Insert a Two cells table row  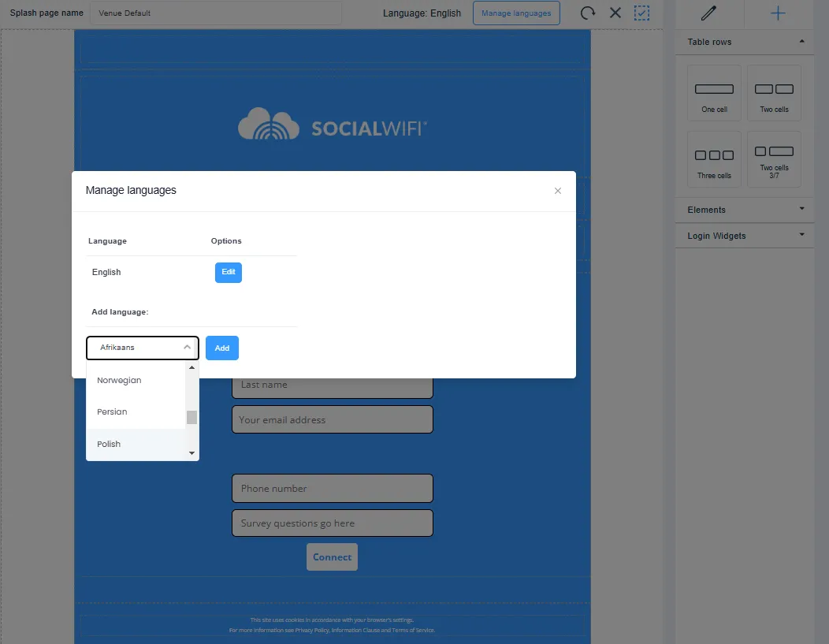coord(774,93)
